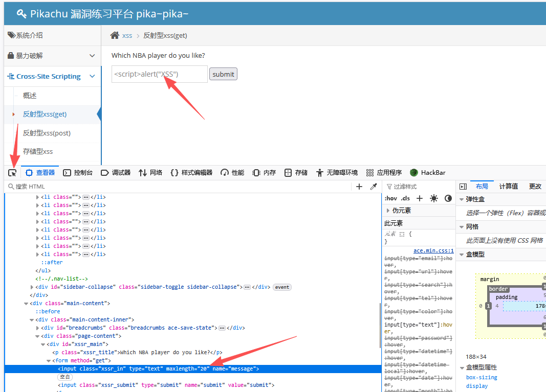
Task: Open the 概述 sidebar item
Action: (30, 96)
